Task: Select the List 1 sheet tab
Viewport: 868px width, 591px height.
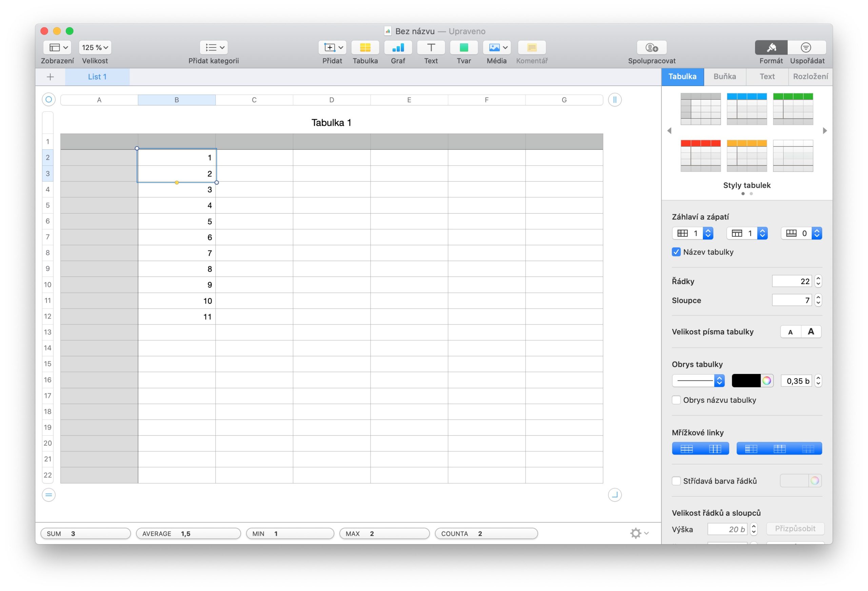Action: coord(98,77)
